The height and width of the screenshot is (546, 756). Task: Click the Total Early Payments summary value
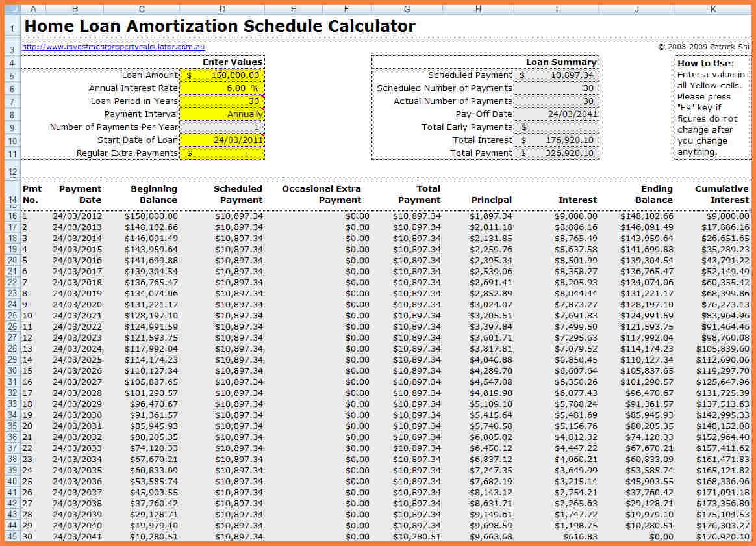coord(557,127)
